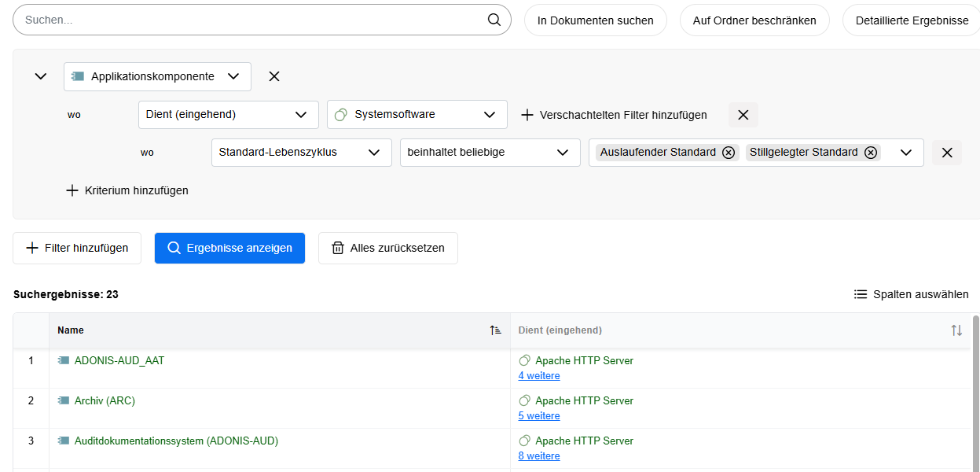980x472 pixels.
Task: Open the beinhaltet beliebige operator dropdown
Action: (490, 152)
